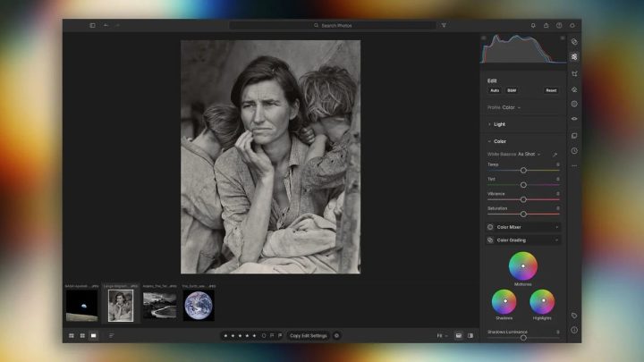This screenshot has height=362, width=644.
Task: Set rating to one star
Action: pyautogui.click(x=225, y=336)
